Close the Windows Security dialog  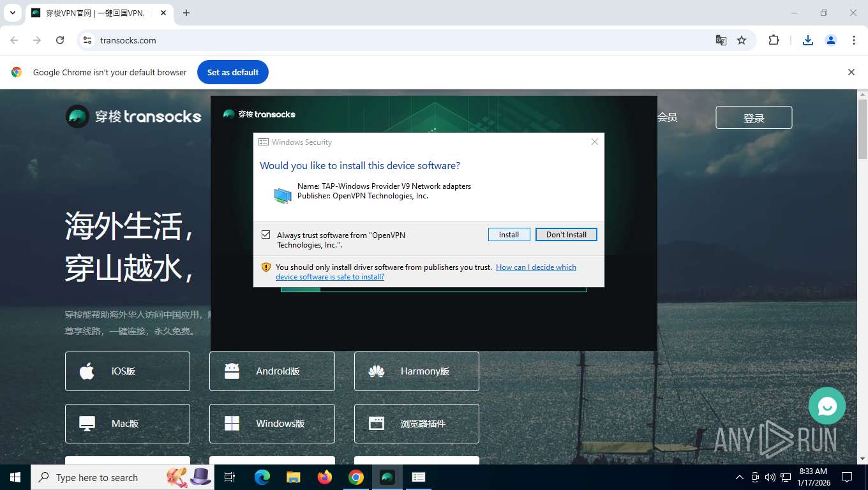point(595,142)
